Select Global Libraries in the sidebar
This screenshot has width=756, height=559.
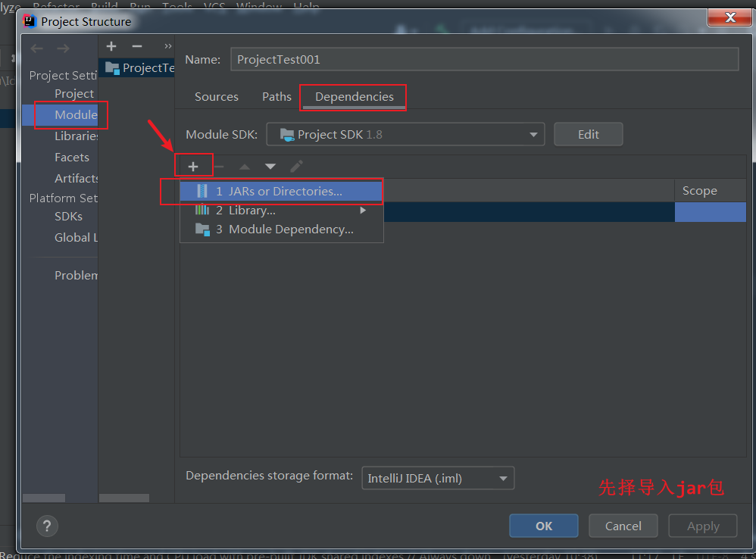click(x=77, y=238)
